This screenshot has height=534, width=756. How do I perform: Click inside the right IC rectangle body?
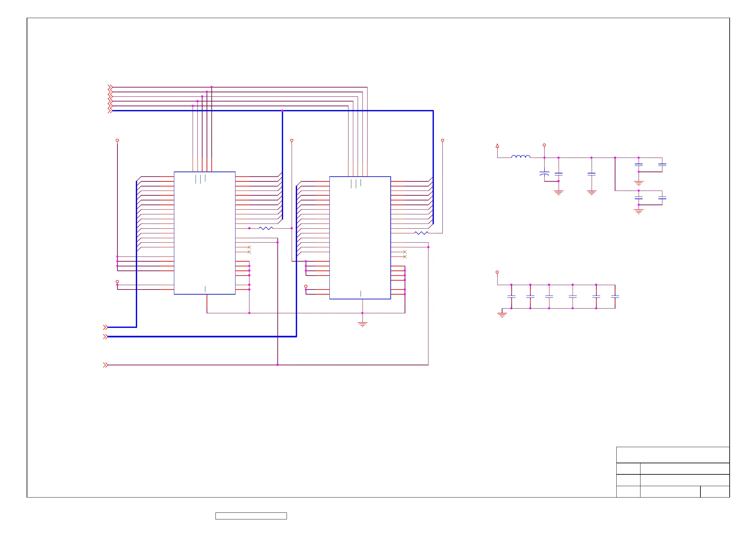pos(360,238)
